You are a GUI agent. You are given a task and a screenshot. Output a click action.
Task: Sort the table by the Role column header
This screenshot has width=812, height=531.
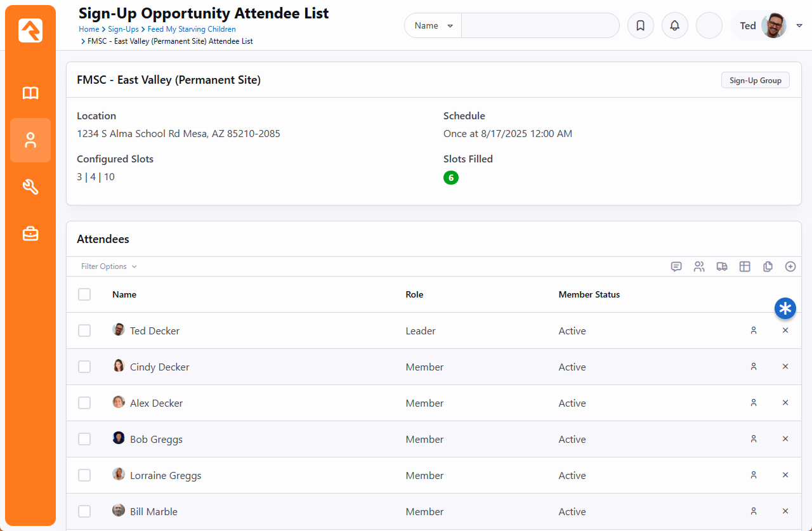pyautogui.click(x=414, y=294)
